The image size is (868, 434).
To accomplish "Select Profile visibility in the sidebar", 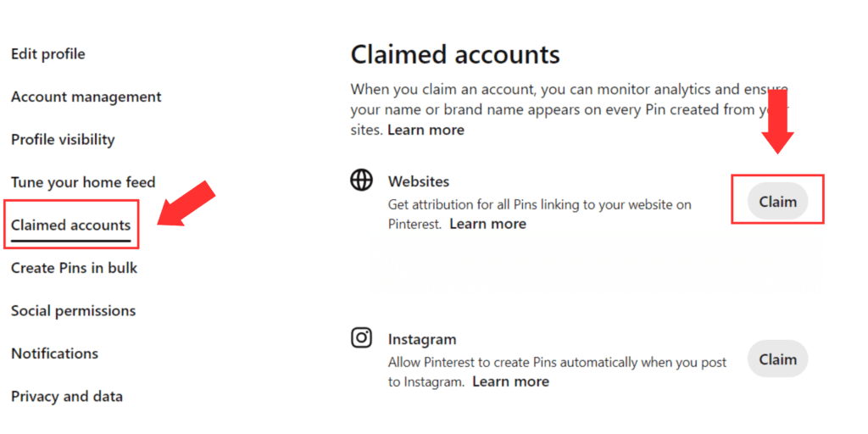I will tap(63, 140).
